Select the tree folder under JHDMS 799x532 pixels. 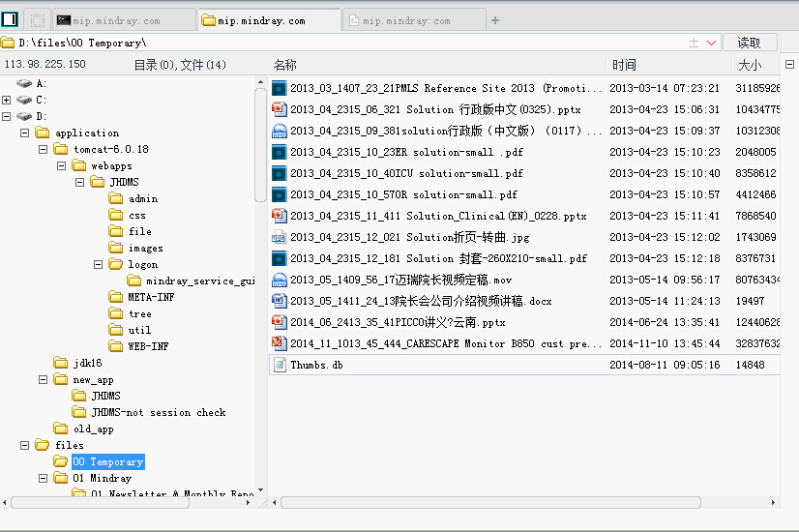(140, 314)
